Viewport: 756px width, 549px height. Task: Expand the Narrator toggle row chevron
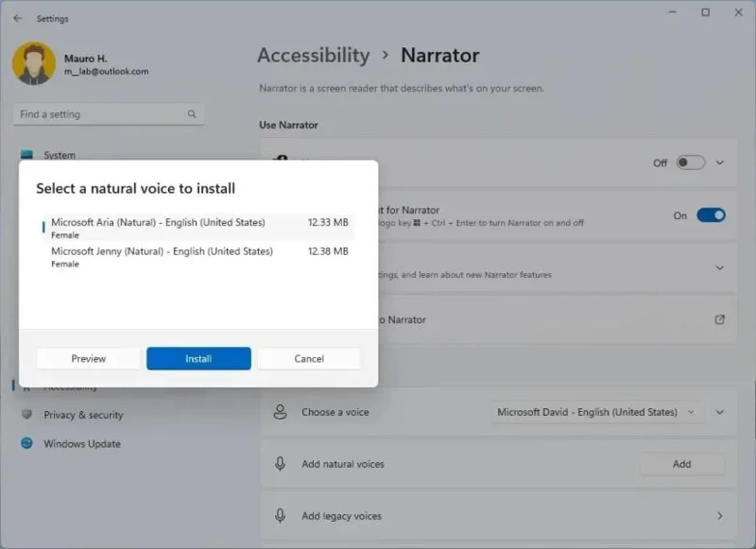[x=720, y=163]
